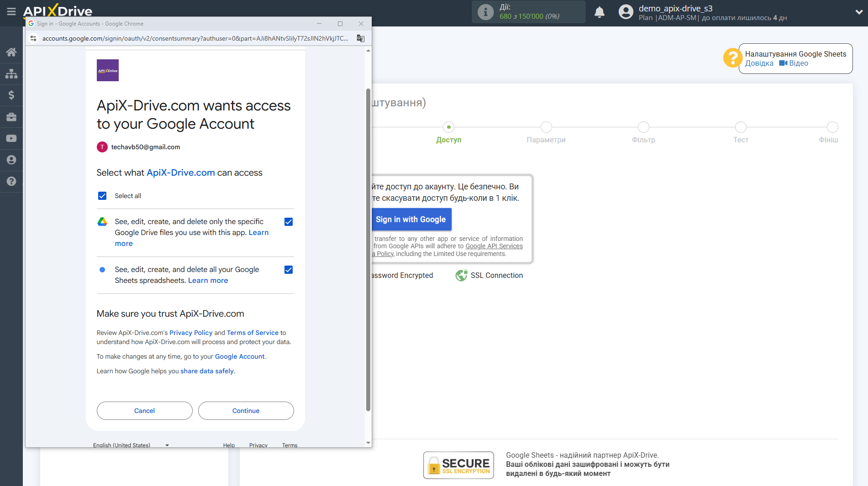
Task: Open the Google Account link
Action: (x=240, y=356)
